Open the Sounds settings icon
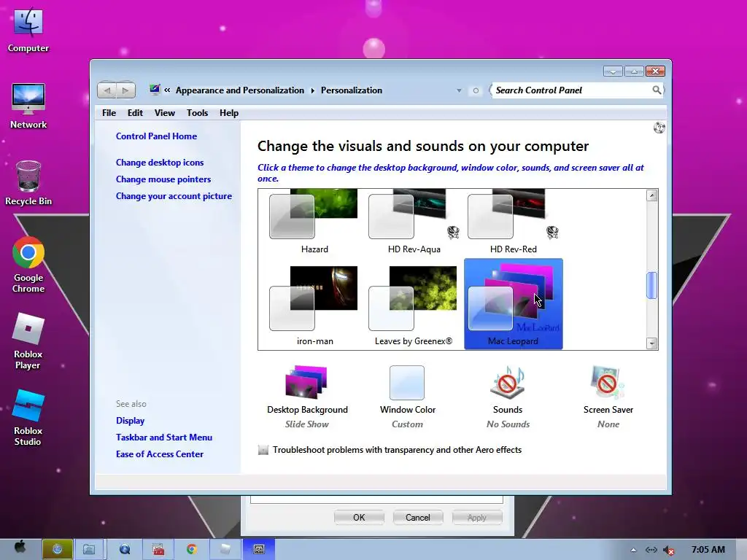Viewport: 747px width, 560px height. pos(508,382)
